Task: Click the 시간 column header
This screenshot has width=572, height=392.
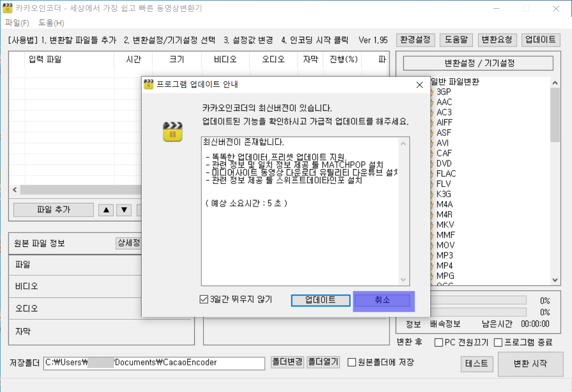Action: click(133, 59)
